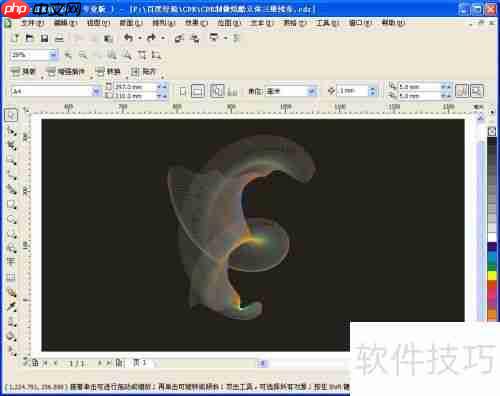Open the Outline tool flyout
This screenshot has width=500, height=396.
[11, 322]
